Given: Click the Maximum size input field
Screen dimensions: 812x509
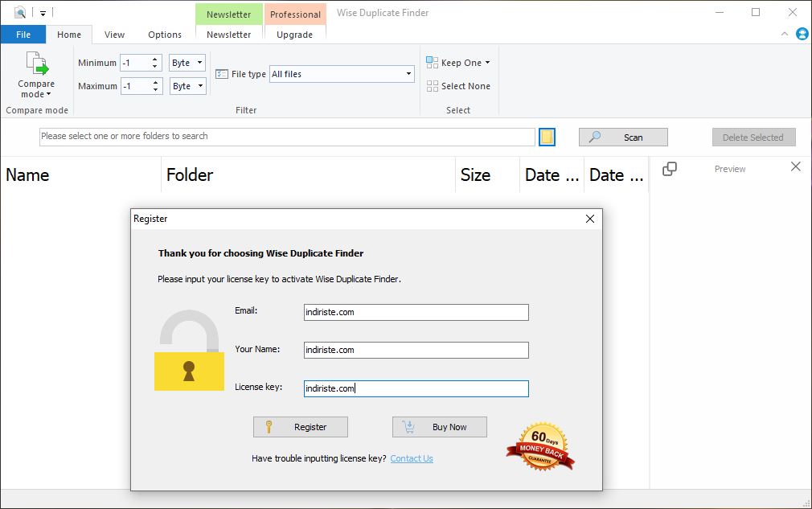Looking at the screenshot, I should [136, 86].
